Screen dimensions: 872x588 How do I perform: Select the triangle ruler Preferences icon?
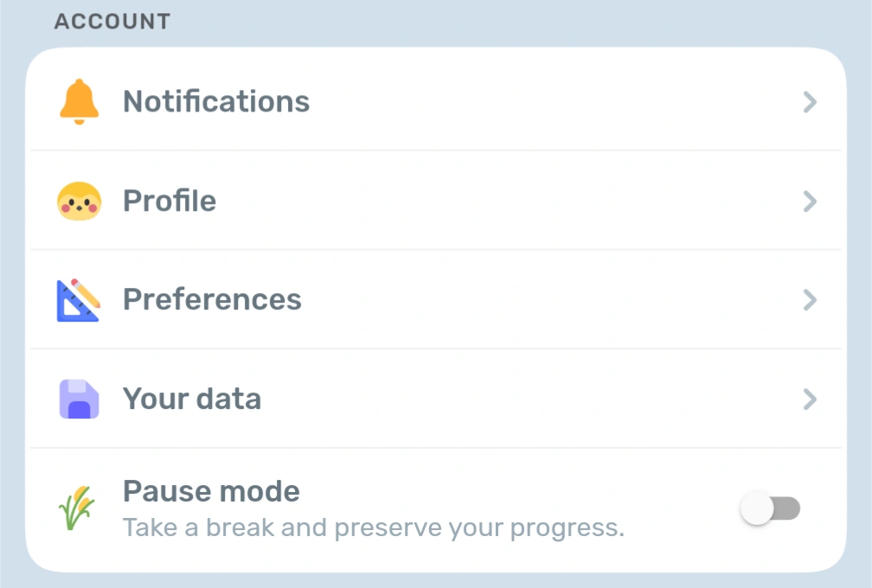click(79, 299)
